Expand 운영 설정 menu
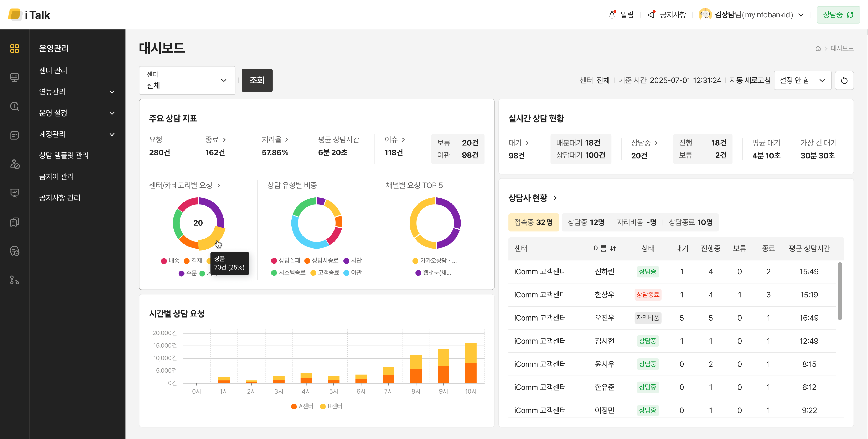The width and height of the screenshot is (868, 439). click(x=77, y=113)
